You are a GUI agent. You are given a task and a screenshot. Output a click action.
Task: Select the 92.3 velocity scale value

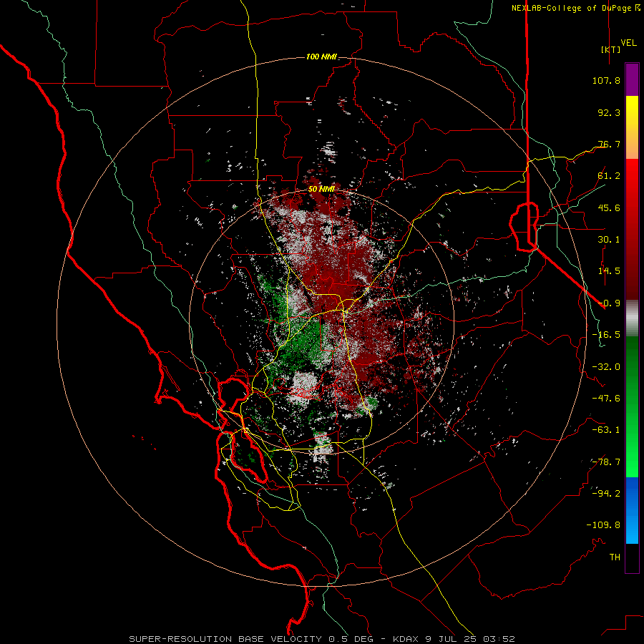point(609,112)
